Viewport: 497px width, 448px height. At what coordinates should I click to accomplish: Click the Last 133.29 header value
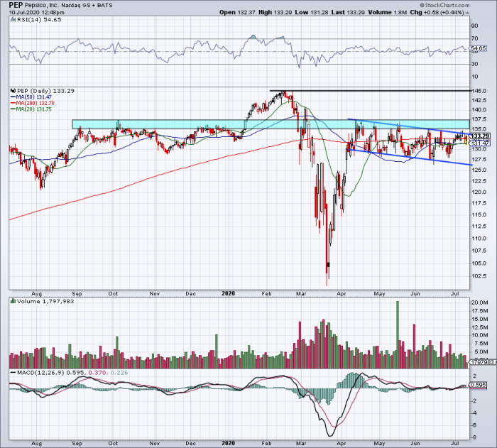(x=348, y=12)
